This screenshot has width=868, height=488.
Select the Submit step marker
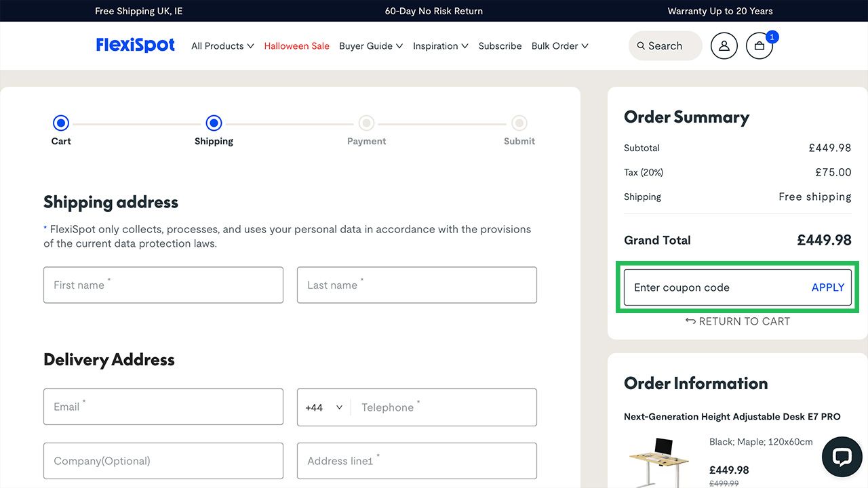(x=519, y=123)
